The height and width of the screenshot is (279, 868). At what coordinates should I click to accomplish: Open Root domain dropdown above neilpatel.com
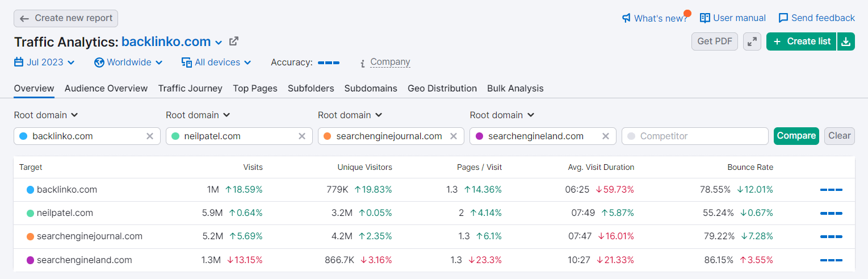pos(198,115)
